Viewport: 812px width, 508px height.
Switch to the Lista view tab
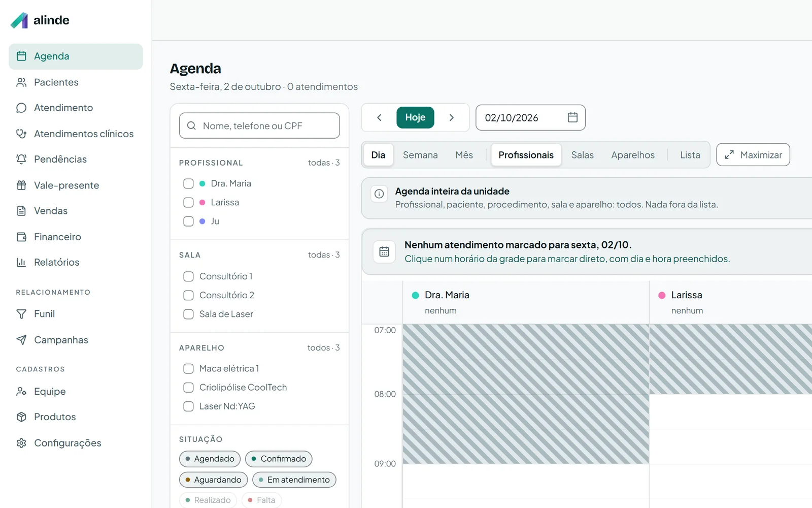pyautogui.click(x=690, y=155)
